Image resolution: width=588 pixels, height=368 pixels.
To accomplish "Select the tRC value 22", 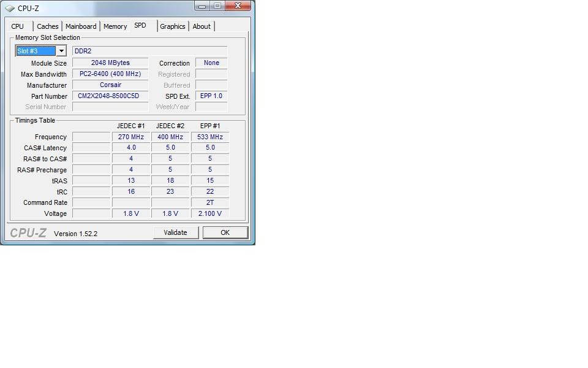I will pyautogui.click(x=210, y=191).
